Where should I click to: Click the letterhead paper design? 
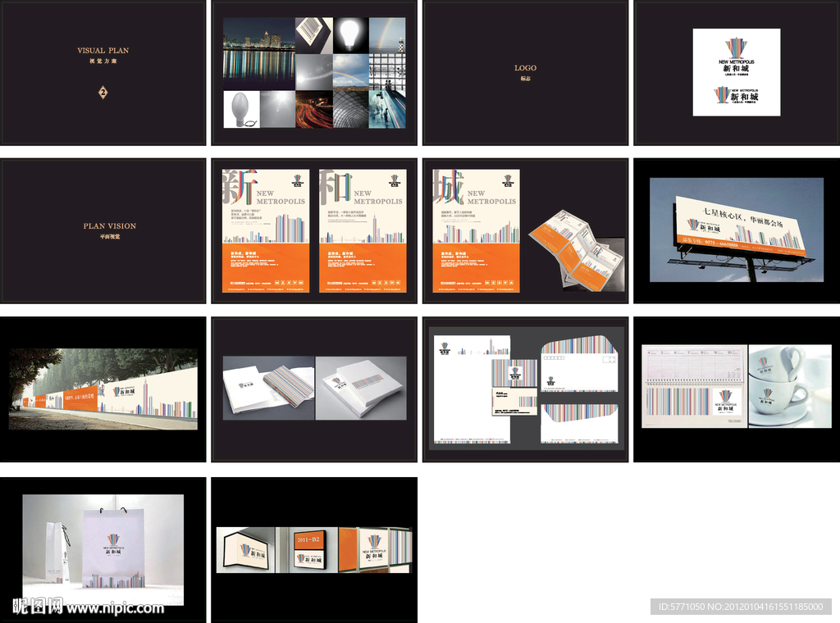[x=472, y=389]
